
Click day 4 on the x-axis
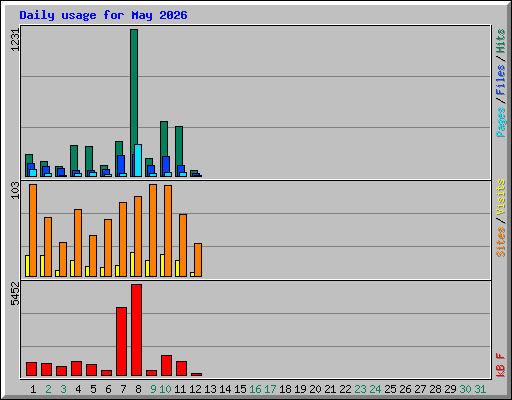(78, 389)
